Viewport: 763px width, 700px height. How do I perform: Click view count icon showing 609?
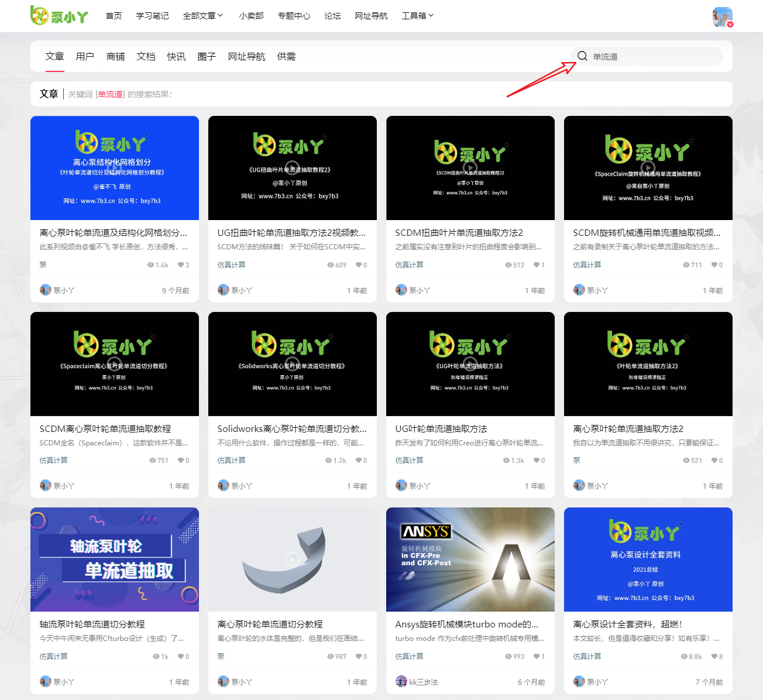331,265
